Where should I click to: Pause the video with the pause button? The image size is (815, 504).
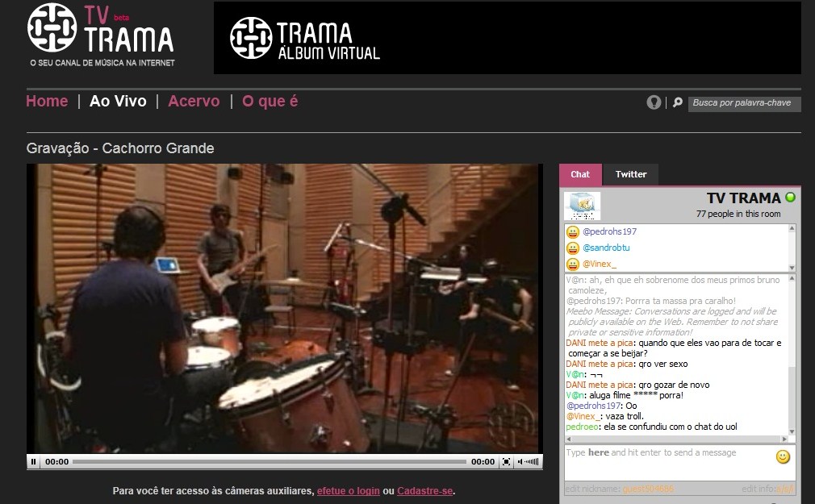[x=34, y=462]
